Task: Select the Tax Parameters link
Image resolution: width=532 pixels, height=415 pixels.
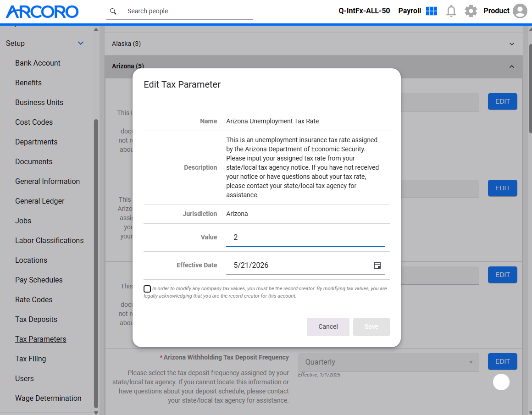Action: point(41,339)
